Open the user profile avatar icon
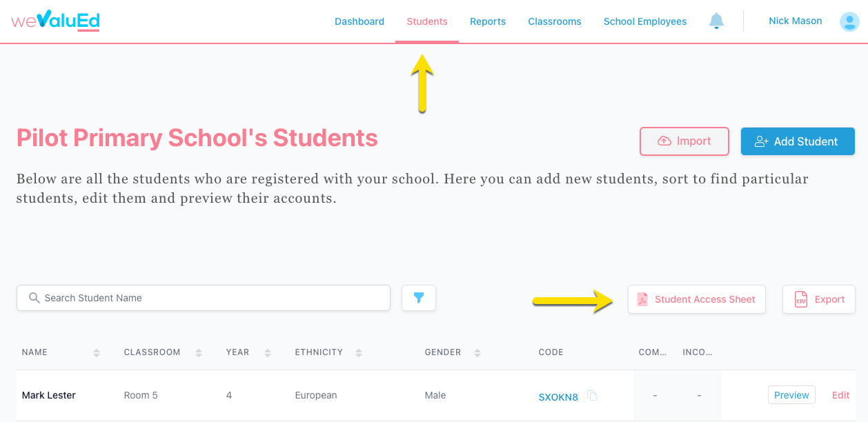 point(849,21)
